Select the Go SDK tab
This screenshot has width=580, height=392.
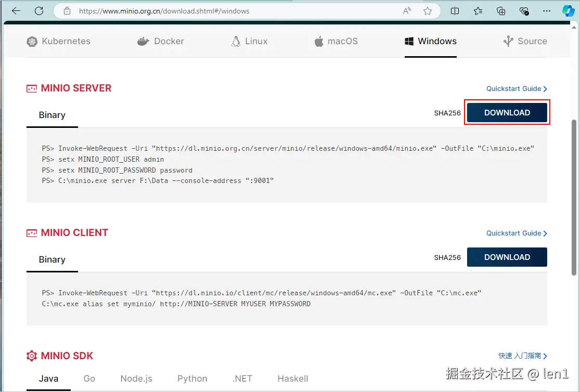click(89, 378)
